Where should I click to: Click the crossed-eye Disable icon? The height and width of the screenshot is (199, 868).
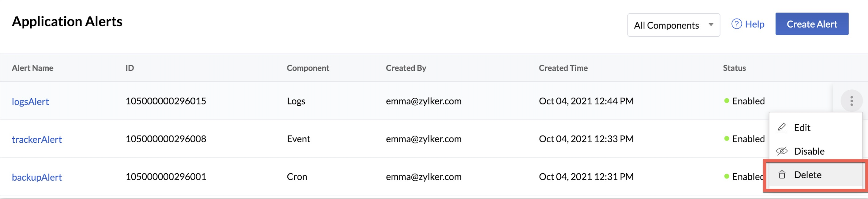782,151
